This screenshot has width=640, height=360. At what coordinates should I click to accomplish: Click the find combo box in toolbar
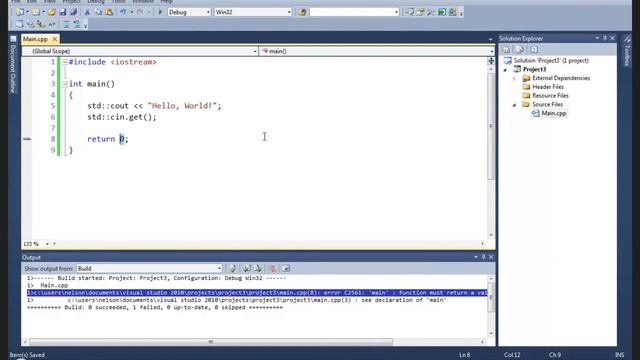[354, 12]
